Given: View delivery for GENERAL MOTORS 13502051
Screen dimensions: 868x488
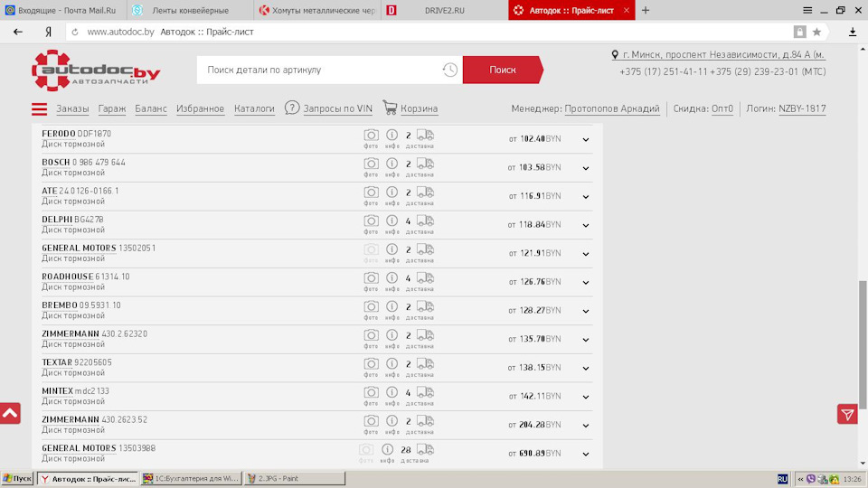Looking at the screenshot, I should pos(425,249).
